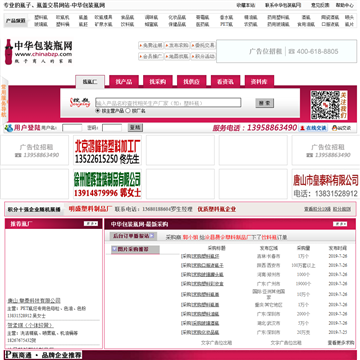The width and height of the screenshot is (360, 360).
Task: Open the 饮料瓶 category link
Action: tap(127, 24)
